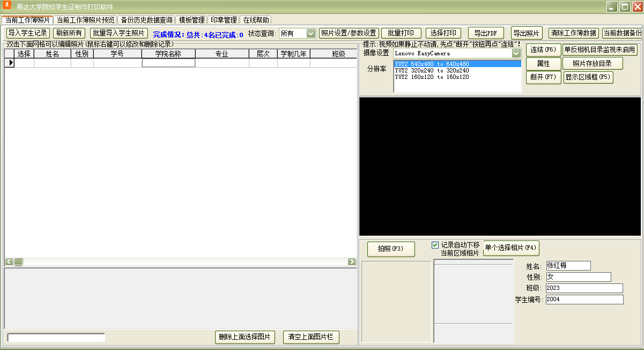The height and width of the screenshot is (350, 644).
Task: Open the 印章管理 tab
Action: pyautogui.click(x=224, y=20)
